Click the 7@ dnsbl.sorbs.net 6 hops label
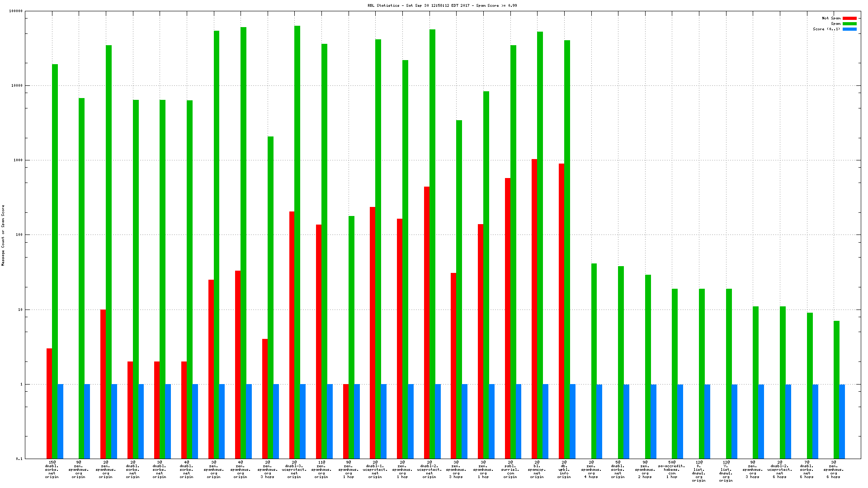Viewport: 868px width, 488px height. point(807,469)
